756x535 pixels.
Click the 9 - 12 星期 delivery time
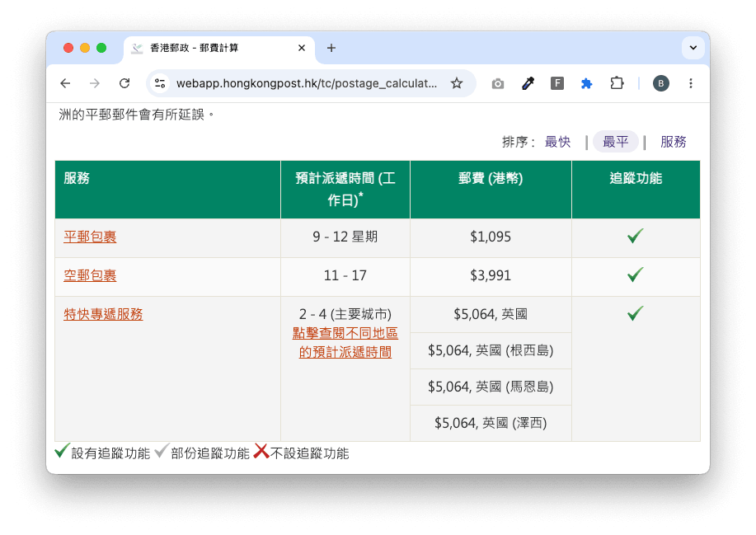345,237
